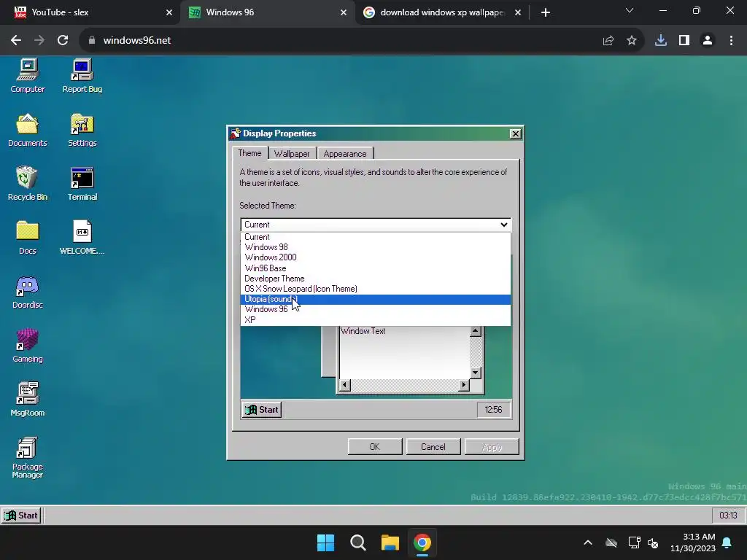Open the Report Bug desktop icon
747x560 pixels.
pyautogui.click(x=82, y=75)
